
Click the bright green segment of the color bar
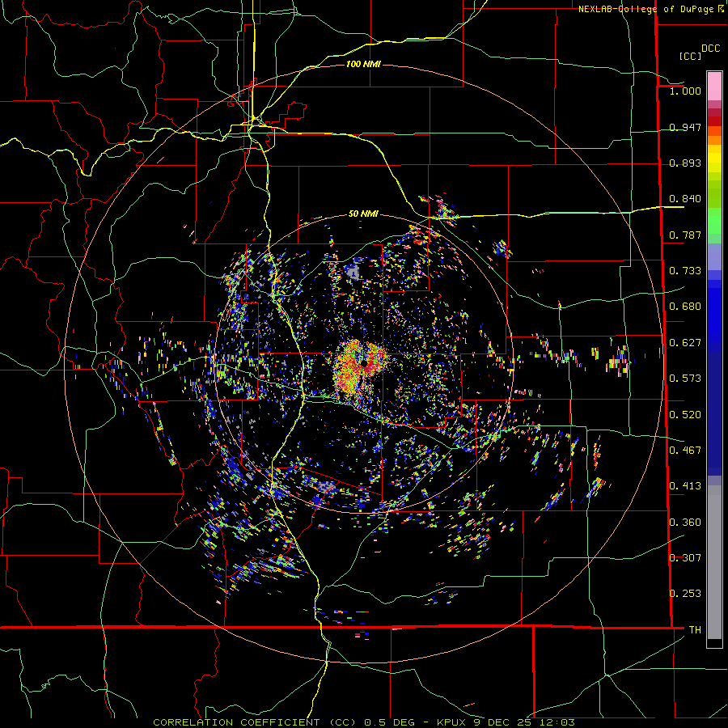[714, 221]
